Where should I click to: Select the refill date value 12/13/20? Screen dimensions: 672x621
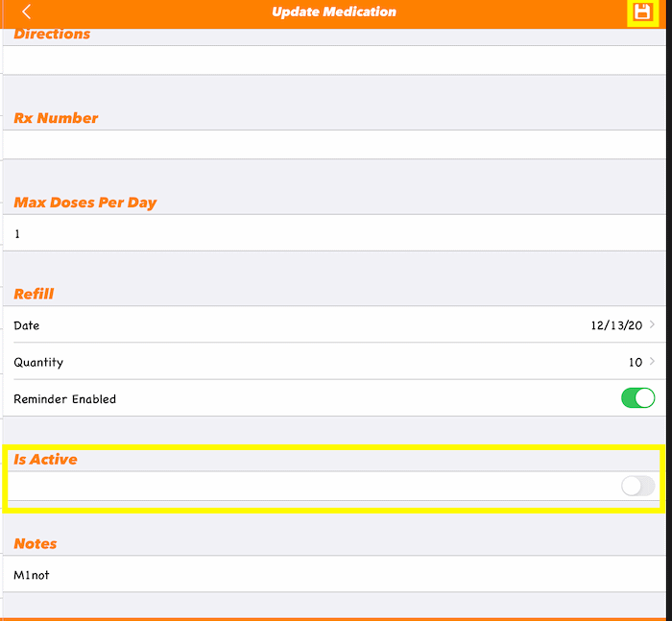tap(616, 325)
